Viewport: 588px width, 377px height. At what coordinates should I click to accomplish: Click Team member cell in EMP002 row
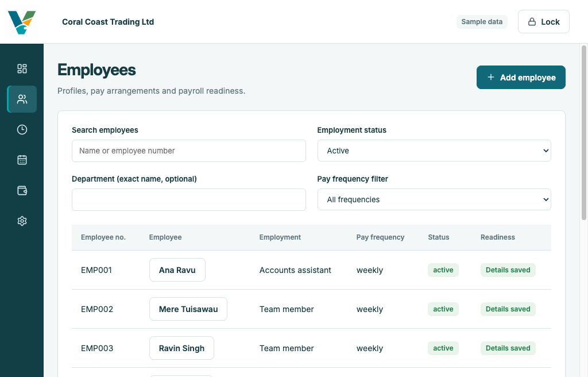pos(287,309)
